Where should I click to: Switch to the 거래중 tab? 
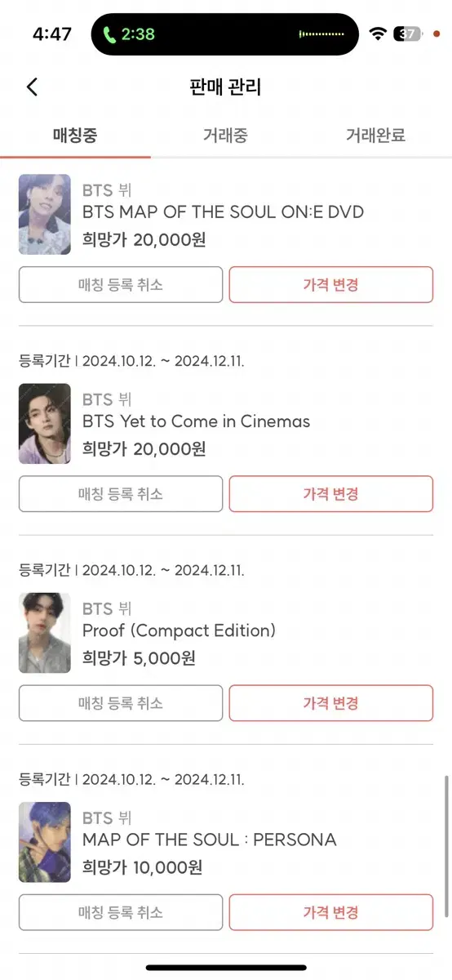coord(226,136)
